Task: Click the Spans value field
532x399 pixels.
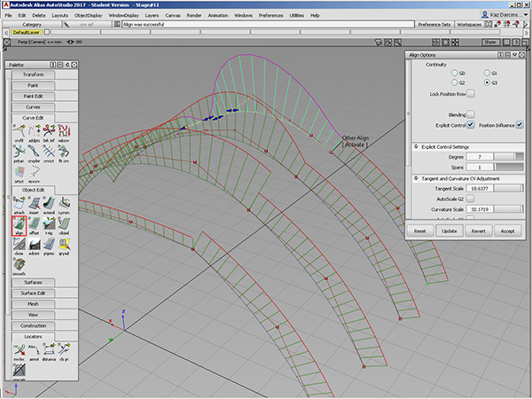Action: 480,168
